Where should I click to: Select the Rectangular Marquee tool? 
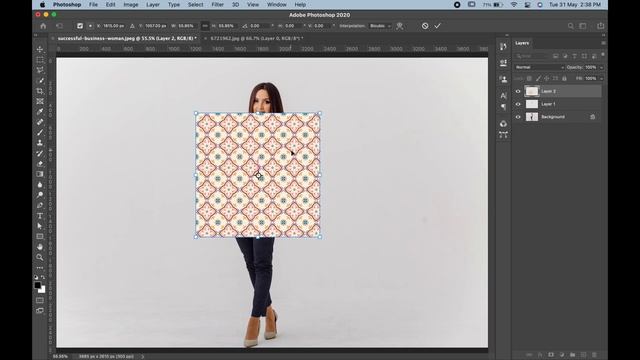pyautogui.click(x=40, y=60)
